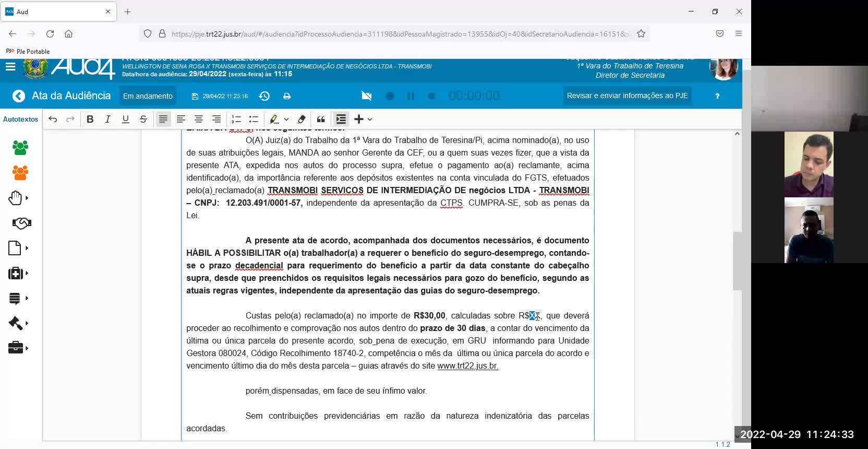Screen dimensions: 868x449
Task: Apply the highlight marker color
Action: [274, 119]
